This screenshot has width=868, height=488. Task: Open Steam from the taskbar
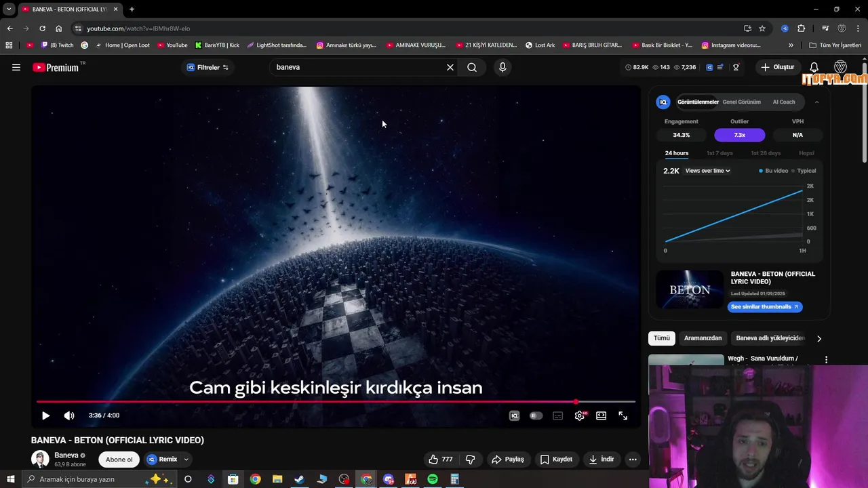click(299, 479)
